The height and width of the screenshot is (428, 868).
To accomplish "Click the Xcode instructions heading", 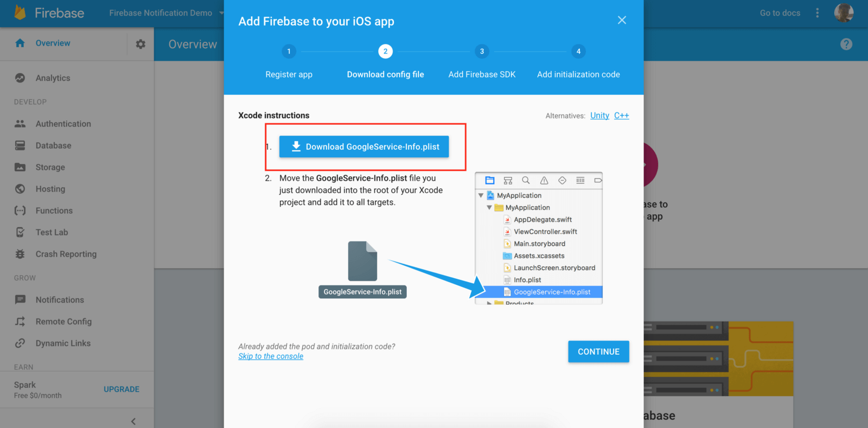I will pos(274,116).
